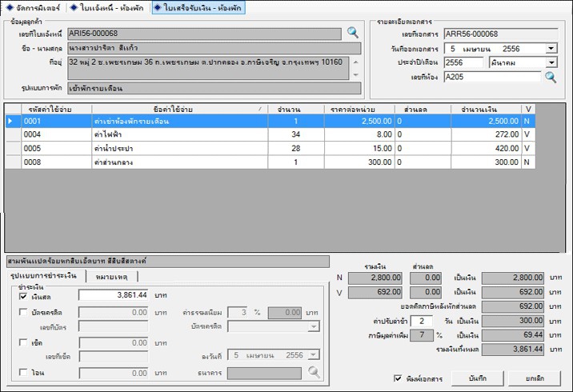This screenshot has width=573, height=392.
Task: Click amount cell 420.00
Action: 486,148
